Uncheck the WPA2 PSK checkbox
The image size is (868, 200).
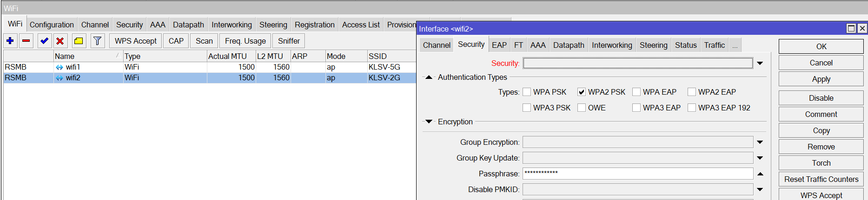(582, 92)
